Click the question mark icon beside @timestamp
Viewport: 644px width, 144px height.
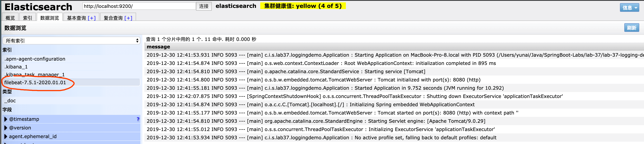click(x=138, y=119)
